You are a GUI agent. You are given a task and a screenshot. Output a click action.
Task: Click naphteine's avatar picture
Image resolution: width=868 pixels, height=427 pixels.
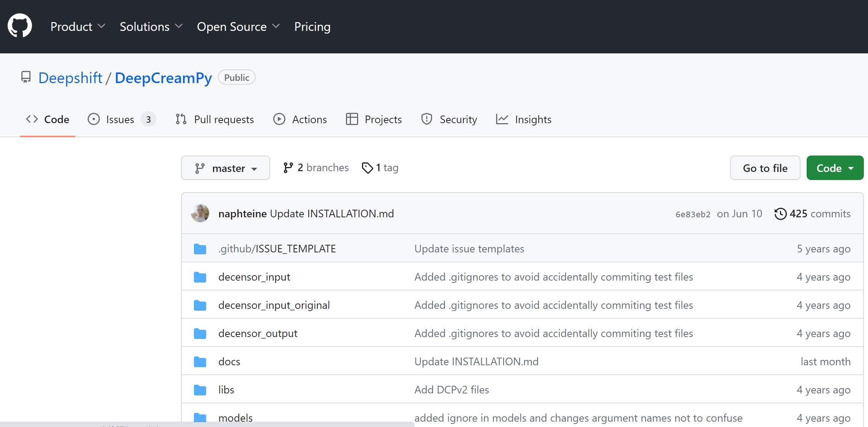pos(200,213)
